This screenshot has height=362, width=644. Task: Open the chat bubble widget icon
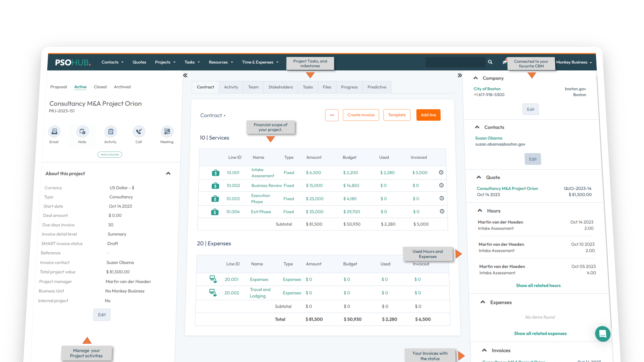click(x=602, y=334)
